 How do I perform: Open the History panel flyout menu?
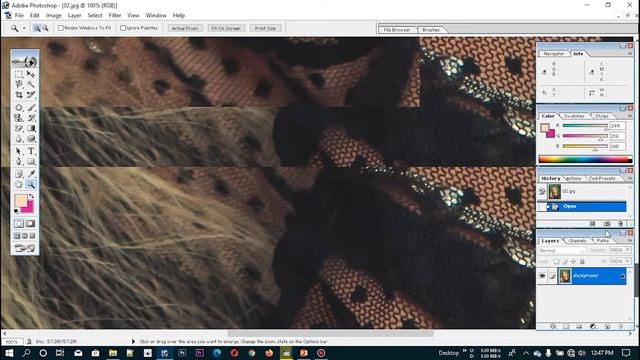point(629,178)
